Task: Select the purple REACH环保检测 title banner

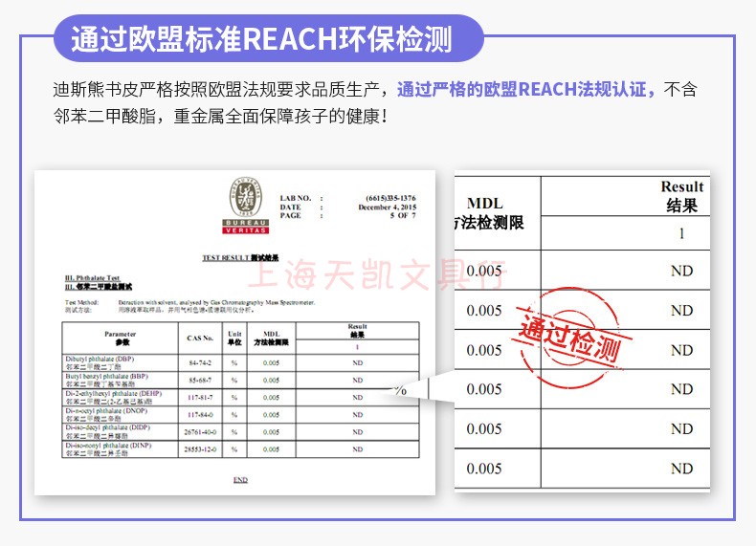Action: [268, 38]
